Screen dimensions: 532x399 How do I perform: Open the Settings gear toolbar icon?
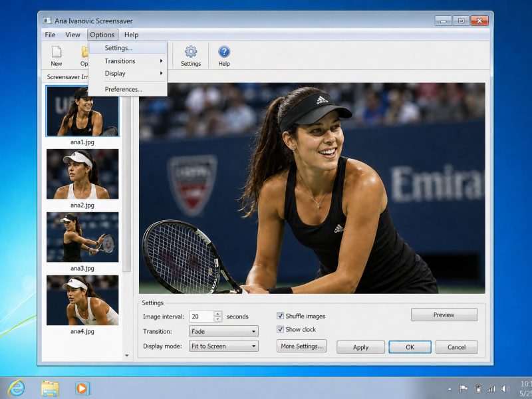(x=191, y=52)
